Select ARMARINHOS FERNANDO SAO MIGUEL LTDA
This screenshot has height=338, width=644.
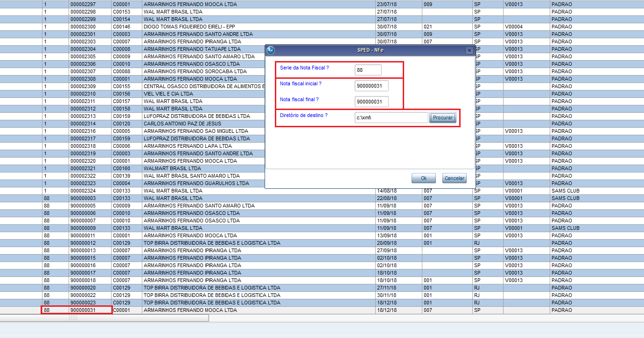tap(196, 131)
